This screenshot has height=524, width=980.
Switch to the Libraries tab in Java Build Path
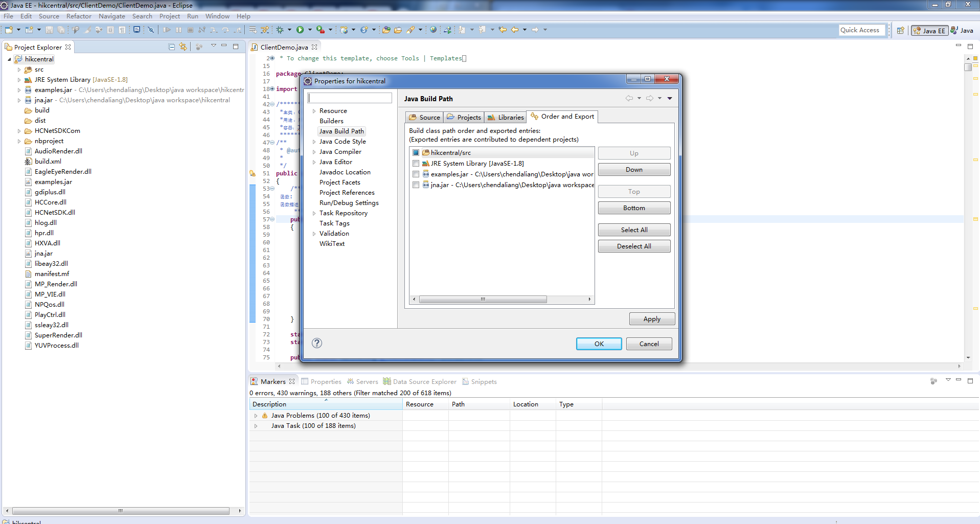pyautogui.click(x=505, y=117)
